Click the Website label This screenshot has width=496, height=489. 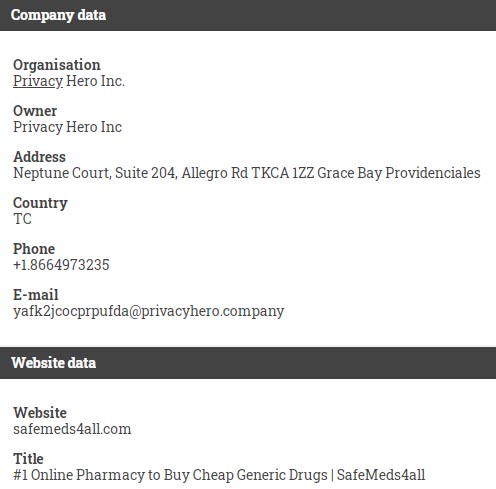[x=40, y=413]
